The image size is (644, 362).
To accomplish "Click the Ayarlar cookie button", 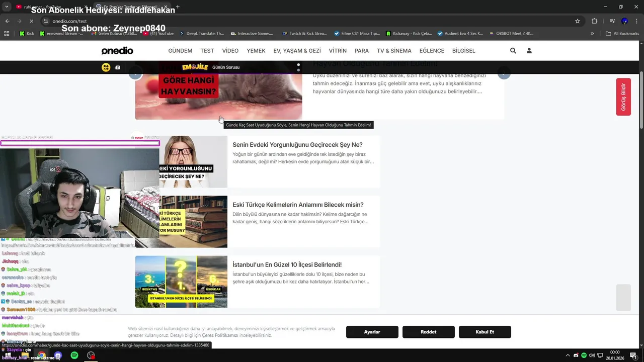I will 372,332.
